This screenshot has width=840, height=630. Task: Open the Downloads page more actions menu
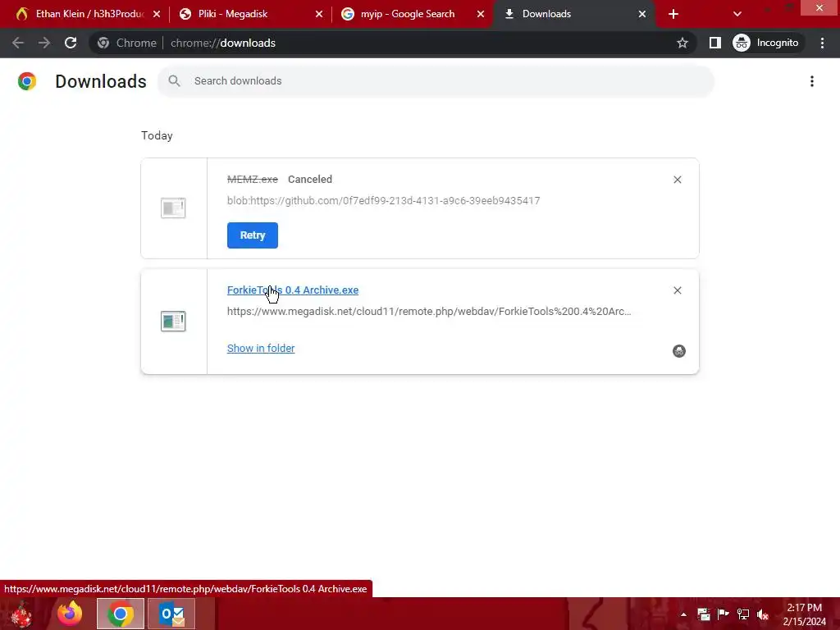tap(811, 81)
